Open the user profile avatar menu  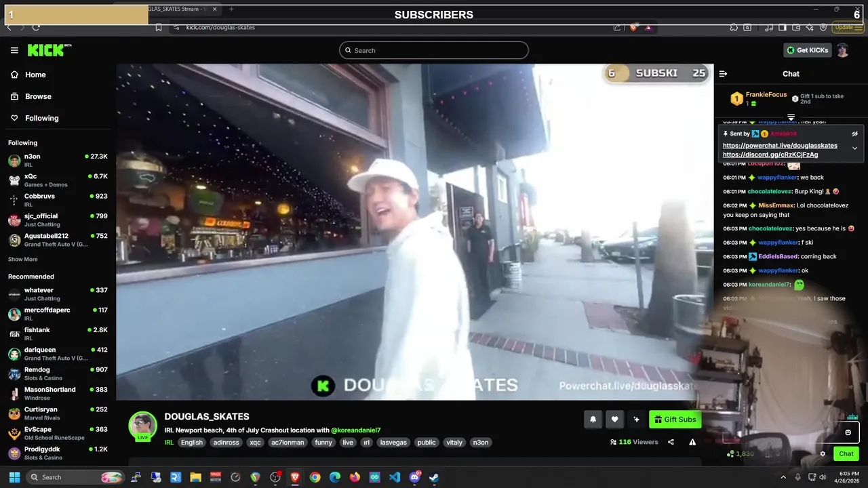tap(842, 50)
